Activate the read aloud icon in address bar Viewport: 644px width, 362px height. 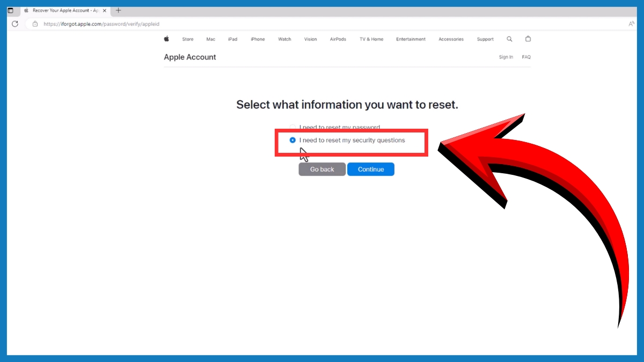pyautogui.click(x=631, y=24)
